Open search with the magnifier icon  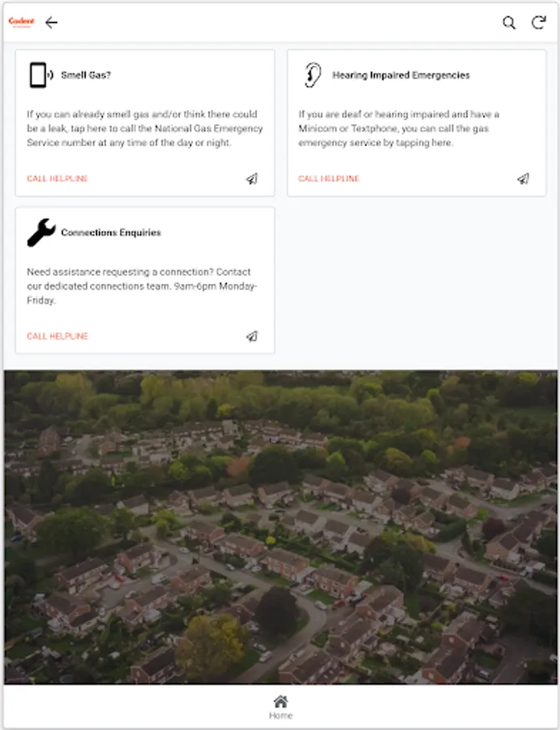click(x=509, y=23)
